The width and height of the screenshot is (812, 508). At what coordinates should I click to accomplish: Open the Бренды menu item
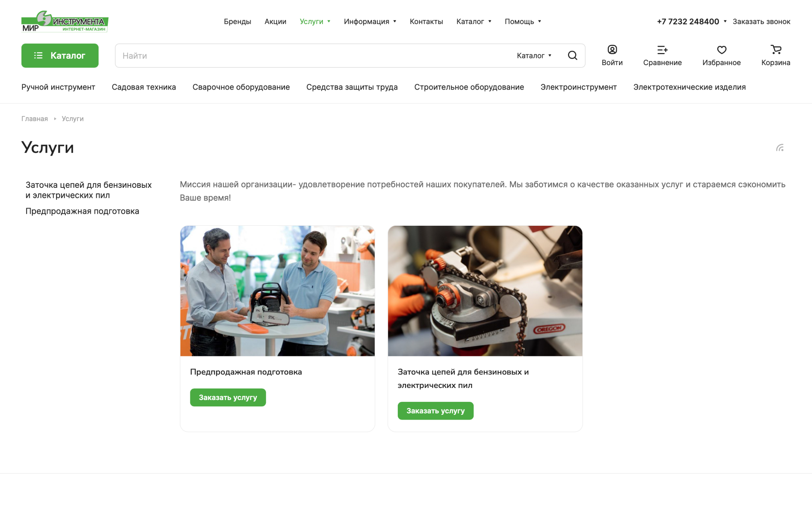click(237, 21)
